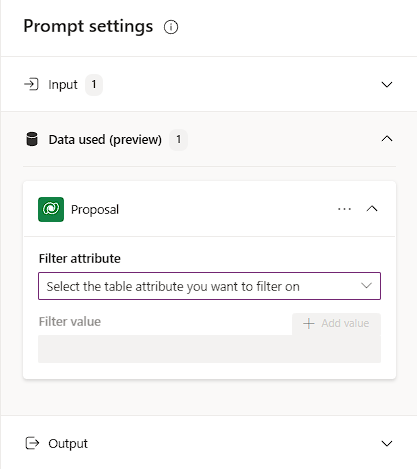
Task: Collapse the Proposal card chevron
Action: pyautogui.click(x=372, y=209)
